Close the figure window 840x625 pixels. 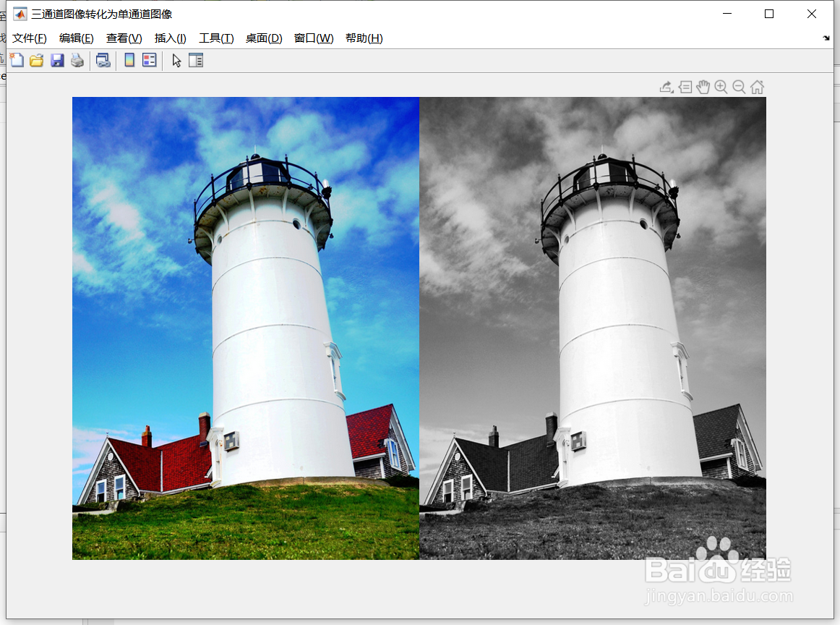[812, 14]
